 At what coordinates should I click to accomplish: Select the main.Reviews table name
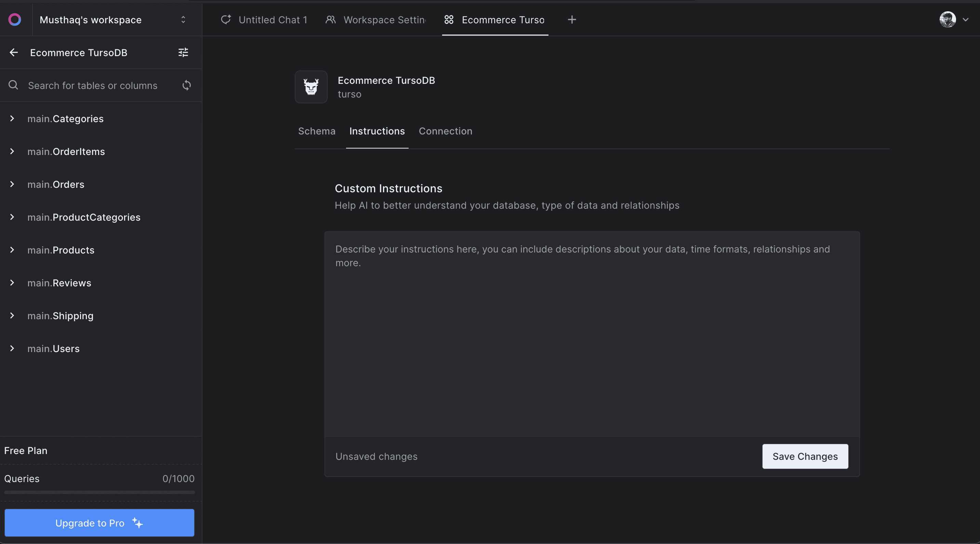59,283
